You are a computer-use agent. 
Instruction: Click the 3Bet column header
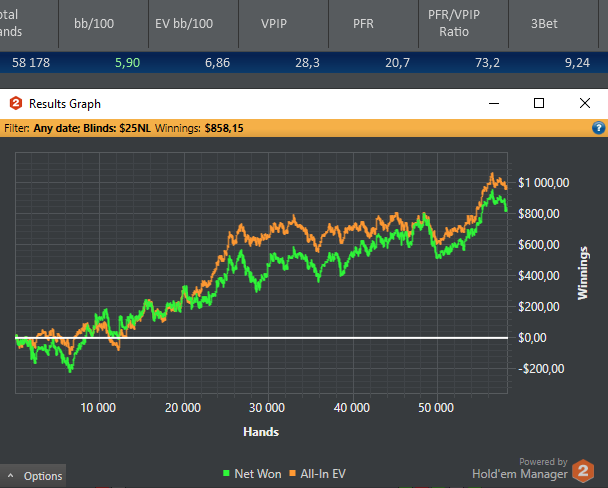click(550, 20)
